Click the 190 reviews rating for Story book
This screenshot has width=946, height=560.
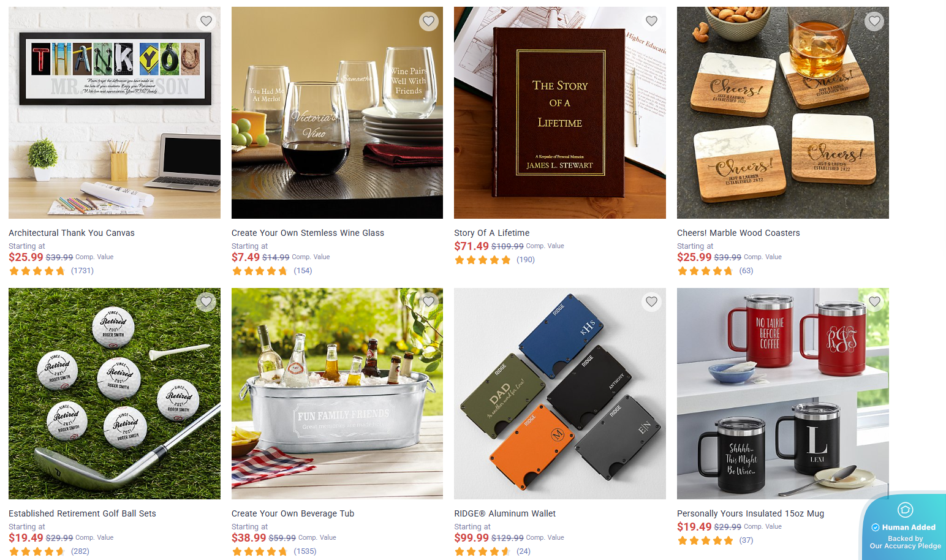pos(494,260)
